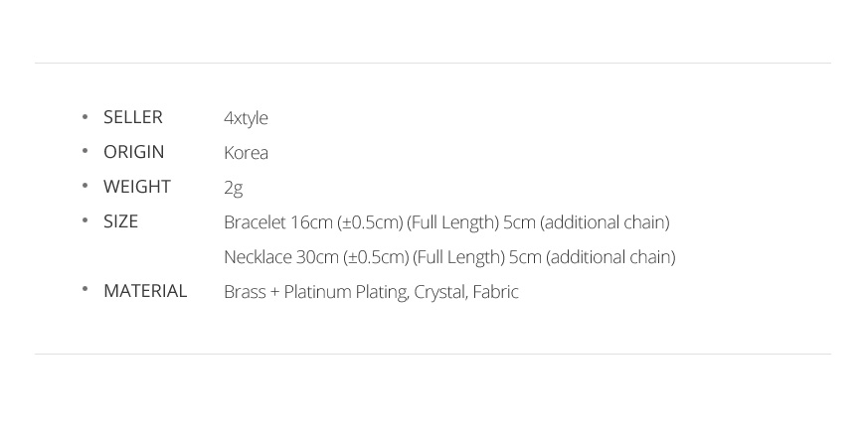Click "(Full Length)" on the necklace line
Screen dimensions: 868x434
(x=458, y=257)
